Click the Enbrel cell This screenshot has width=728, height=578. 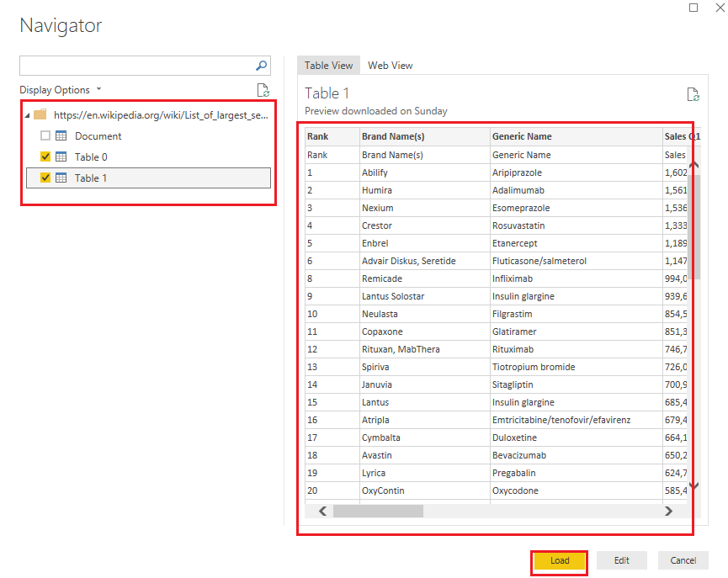pos(425,243)
